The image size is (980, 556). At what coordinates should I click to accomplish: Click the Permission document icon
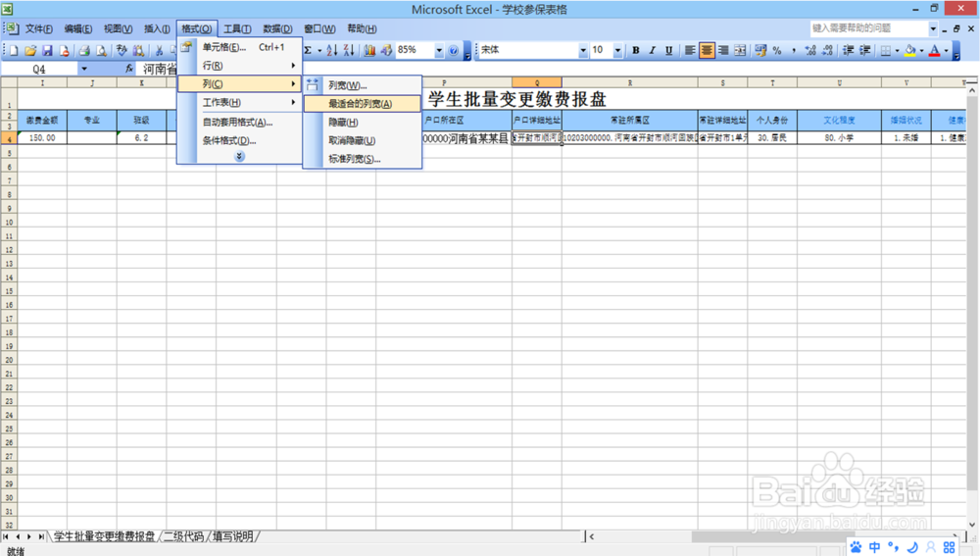click(64, 51)
